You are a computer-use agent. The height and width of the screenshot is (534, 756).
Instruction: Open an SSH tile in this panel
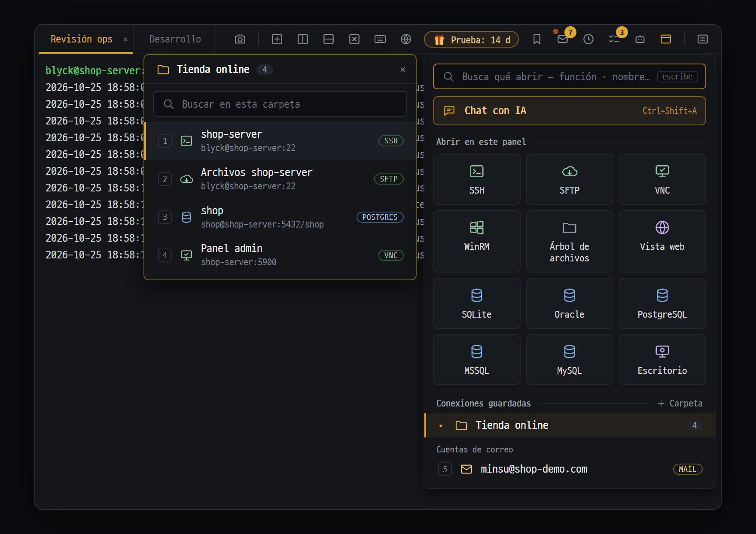click(x=477, y=179)
